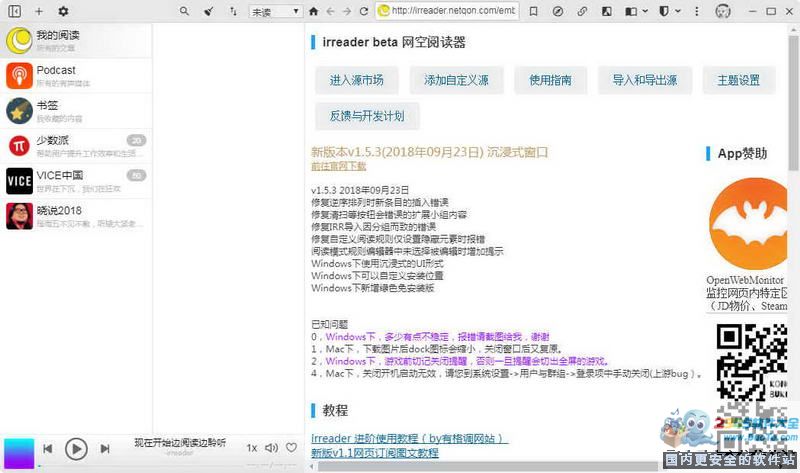Open VICE中国 feed in sidebar
Screen dimensions: 800x473
point(76,181)
